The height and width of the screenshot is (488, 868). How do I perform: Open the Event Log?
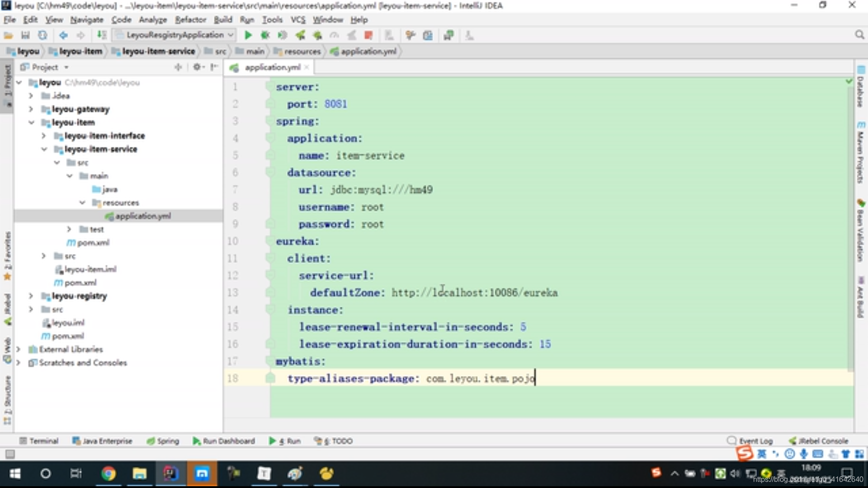point(750,441)
